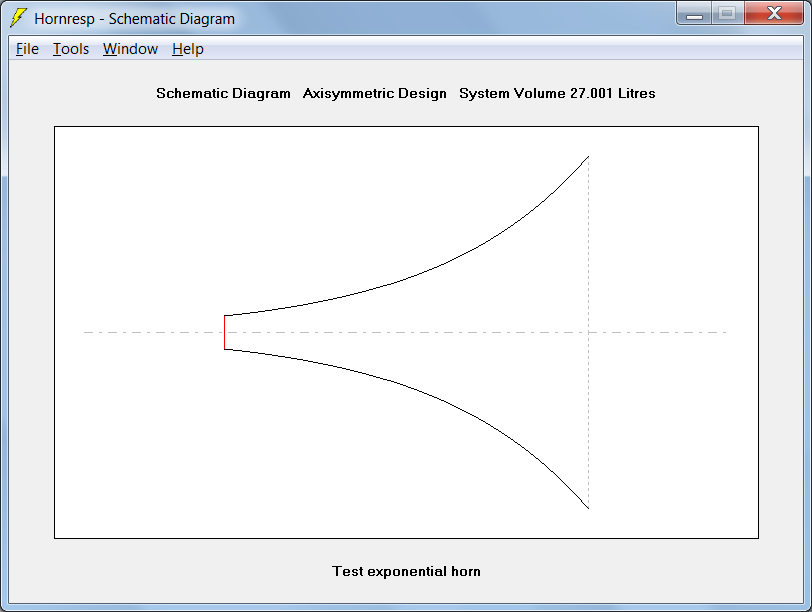Viewport: 812px width, 612px height.
Task: Click the maximize button in the title bar
Action: 728,13
